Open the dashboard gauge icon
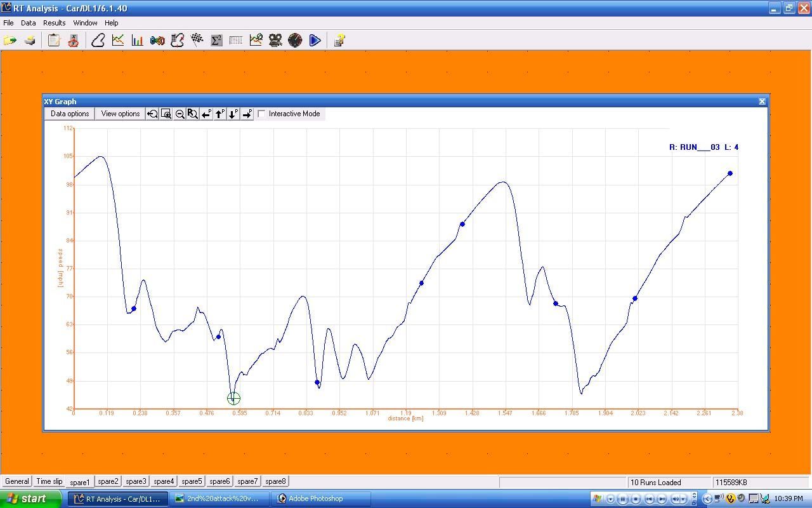The width and height of the screenshot is (812, 508). click(295, 41)
